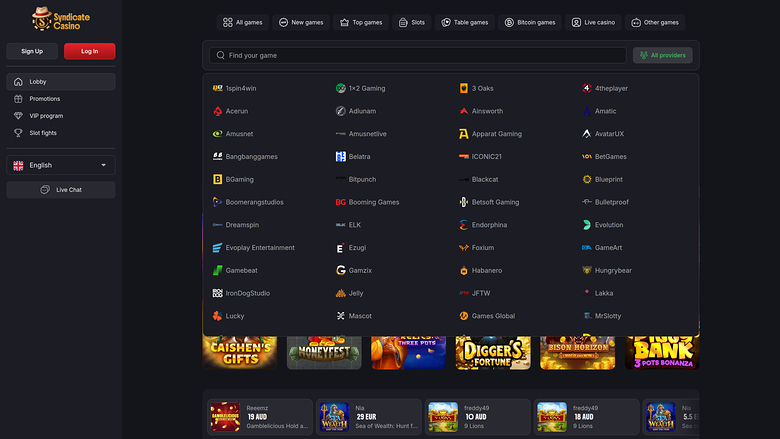Switch to the Table games tab
The width and height of the screenshot is (780, 439).
coord(465,22)
